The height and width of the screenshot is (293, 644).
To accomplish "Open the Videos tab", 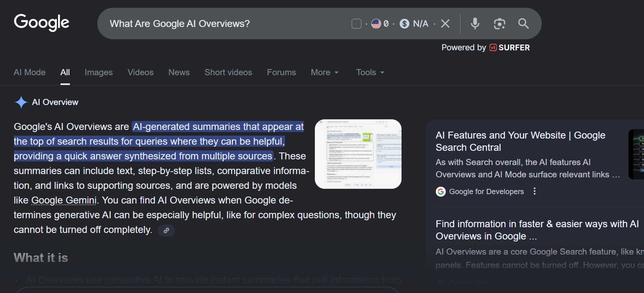I will click(x=140, y=72).
